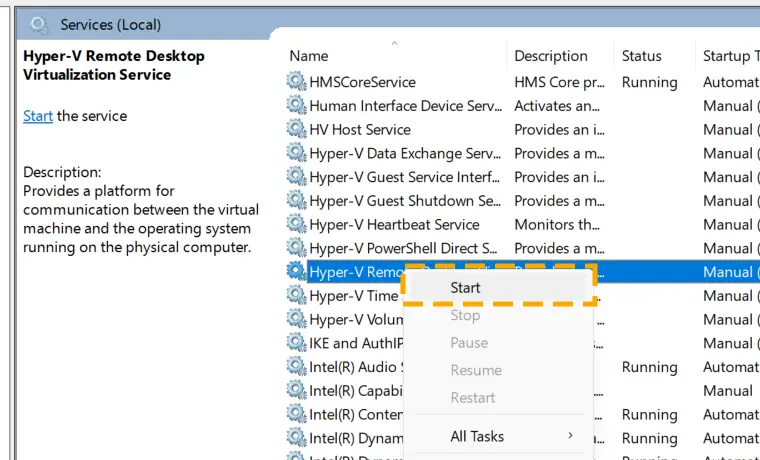Click Hyper-V Heartbeat 'Manual' startup cell
Screen dimensions: 760x460
coord(731,224)
